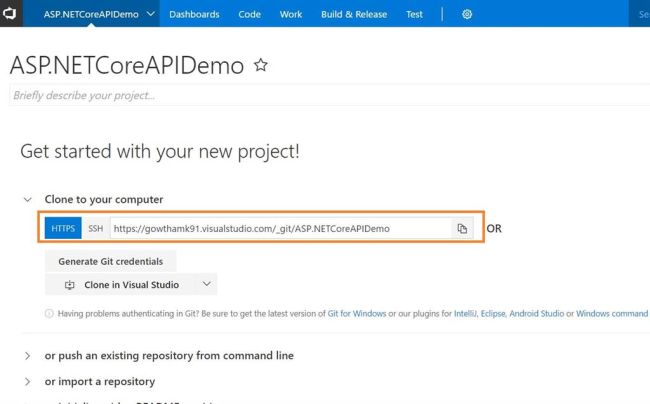Open the Clone in Visual Studio dropdown arrow
Viewport: 650px width, 404px height.
(x=206, y=284)
